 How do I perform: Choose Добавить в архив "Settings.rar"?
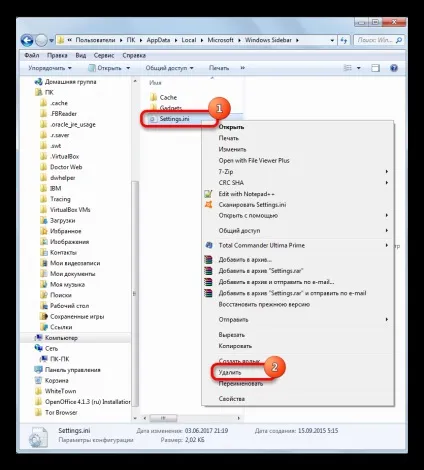pyautogui.click(x=261, y=271)
